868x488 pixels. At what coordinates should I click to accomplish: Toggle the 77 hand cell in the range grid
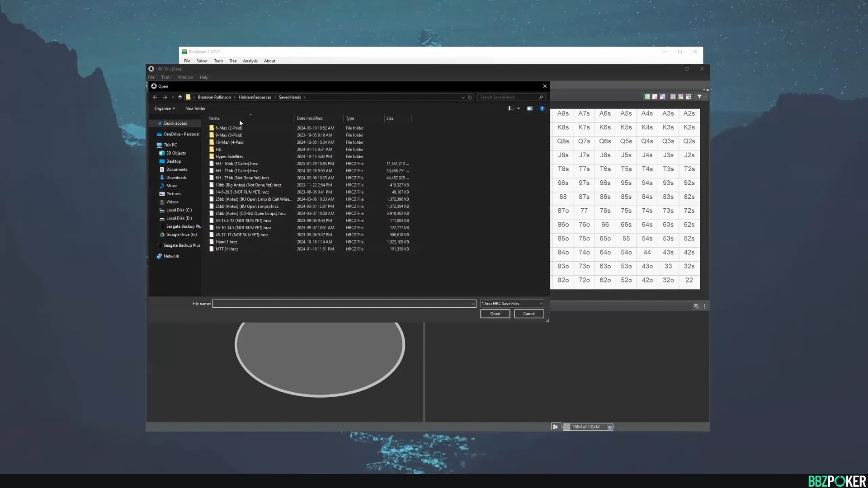click(584, 211)
